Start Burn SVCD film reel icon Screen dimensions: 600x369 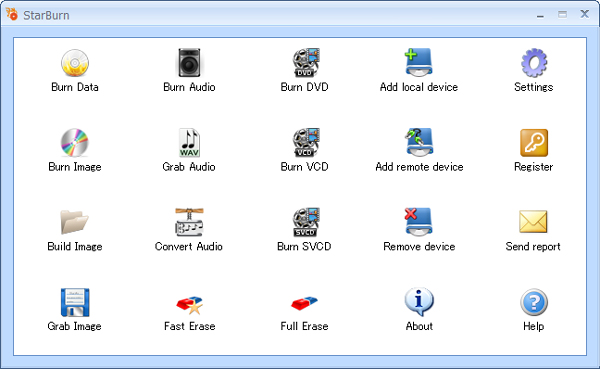[306, 222]
